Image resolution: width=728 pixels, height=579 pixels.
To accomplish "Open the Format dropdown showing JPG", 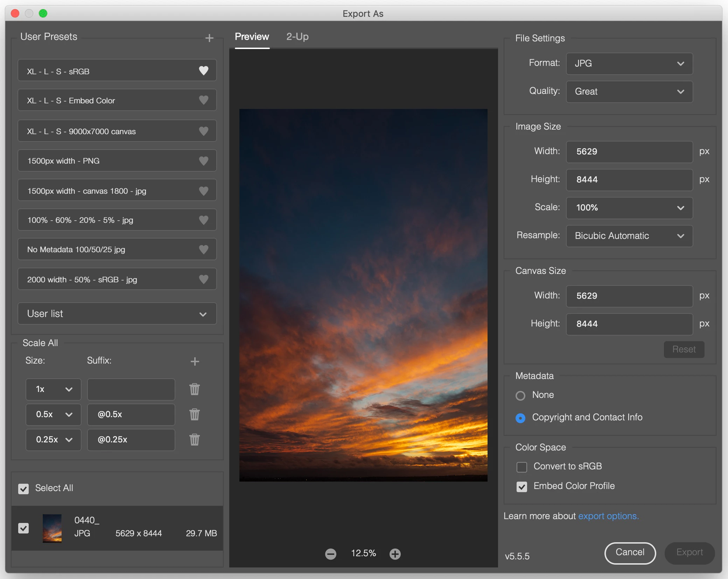I will (x=629, y=63).
